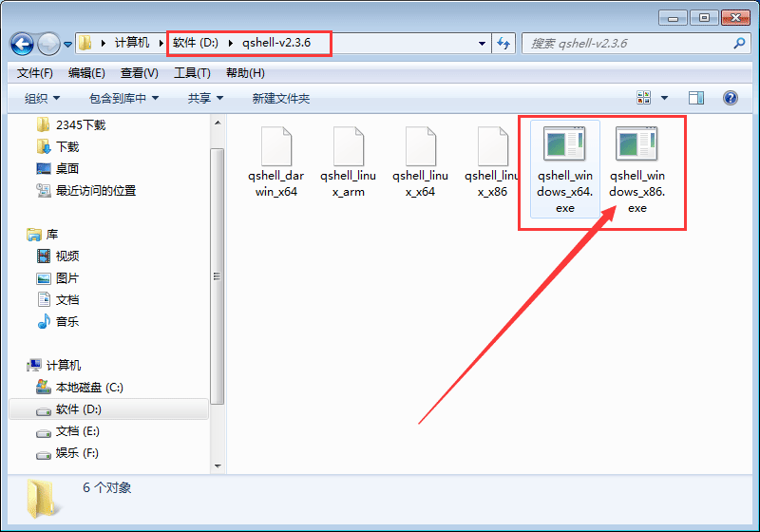Refresh the folder with the refresh icon

[503, 44]
